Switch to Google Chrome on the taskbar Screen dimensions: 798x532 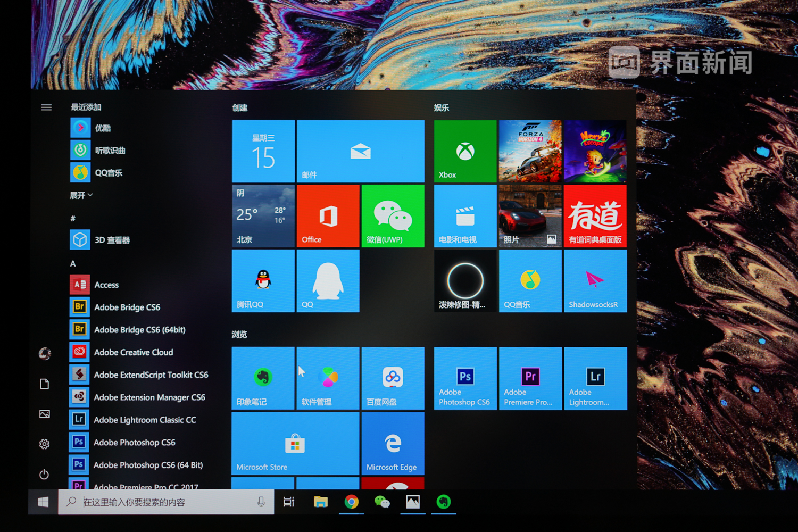coord(351,502)
